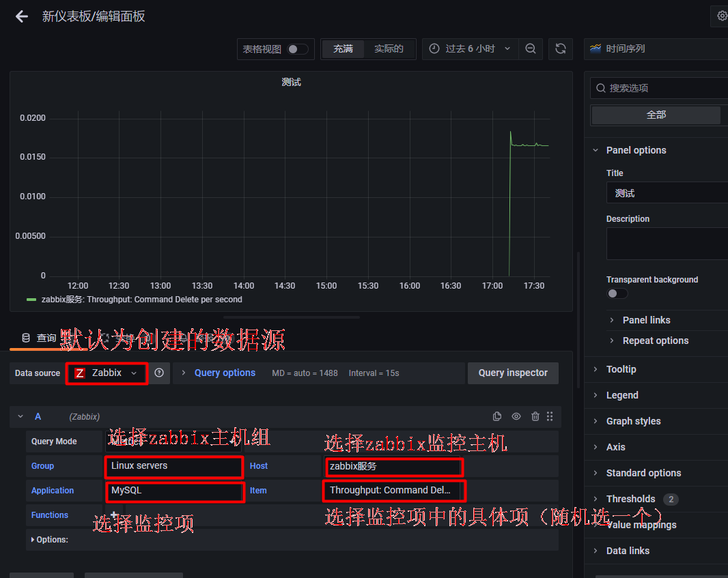Click the panel title 测试 in chart
Viewport: 728px width, 578px height.
coord(291,82)
